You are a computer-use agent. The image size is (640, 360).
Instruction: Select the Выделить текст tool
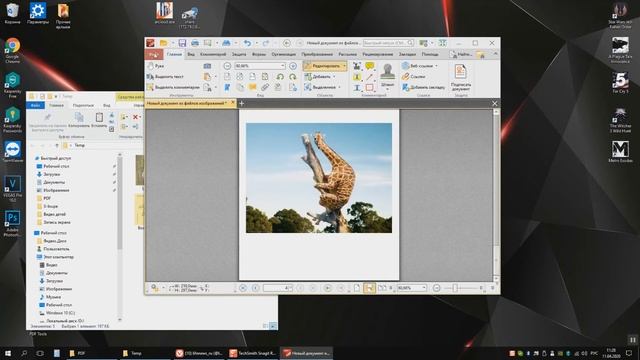click(165, 76)
